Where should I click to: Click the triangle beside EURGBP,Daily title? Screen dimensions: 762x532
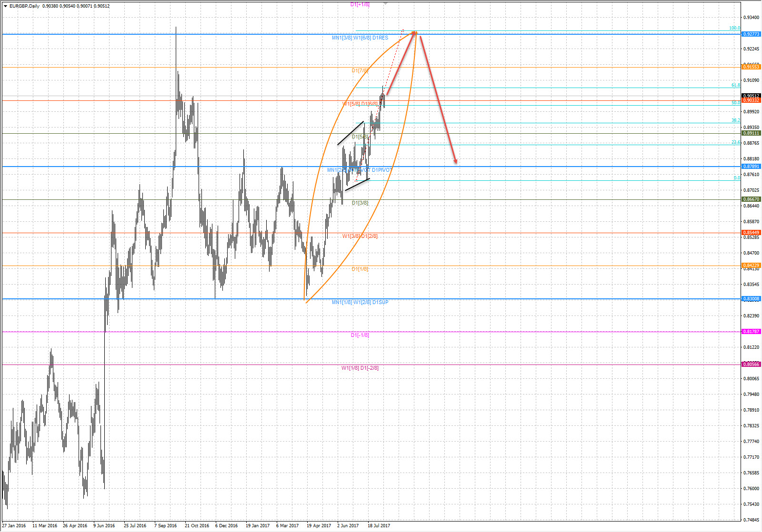(x=6, y=6)
